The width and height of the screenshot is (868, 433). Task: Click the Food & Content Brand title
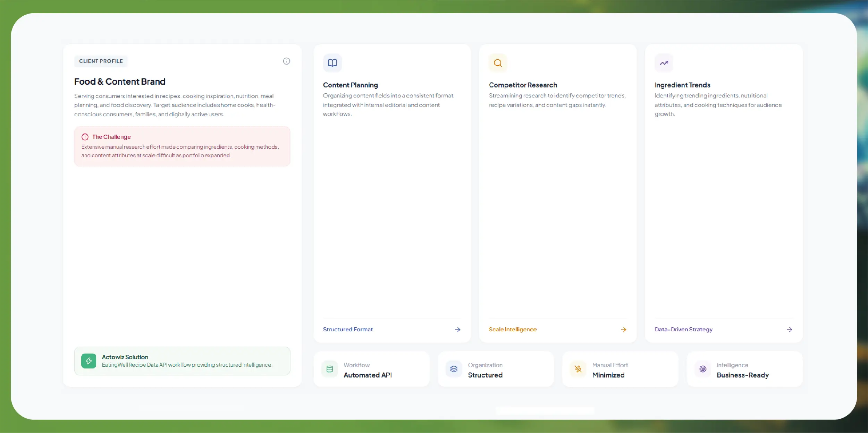point(120,82)
